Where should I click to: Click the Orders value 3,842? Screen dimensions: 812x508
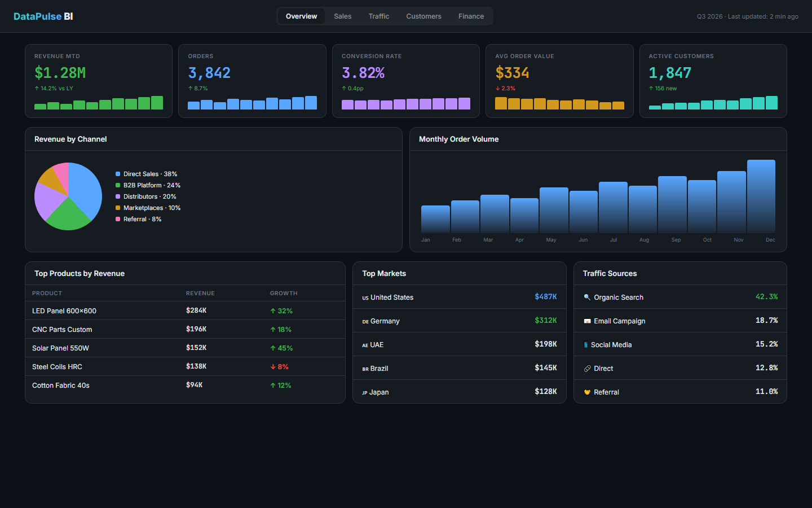point(209,73)
